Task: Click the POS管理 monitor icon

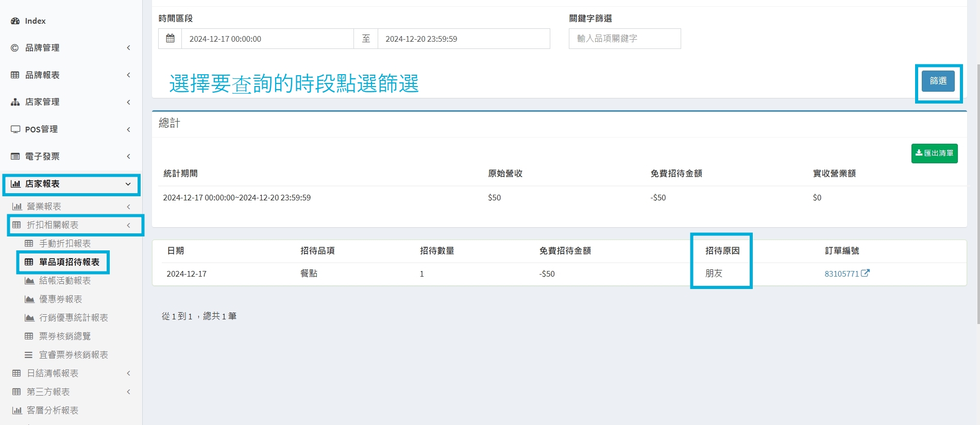Action: tap(15, 129)
